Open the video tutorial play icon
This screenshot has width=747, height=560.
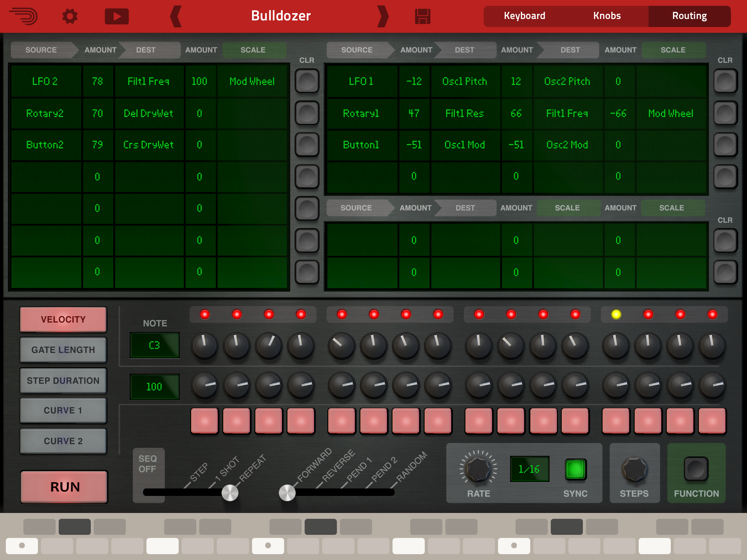point(117,16)
